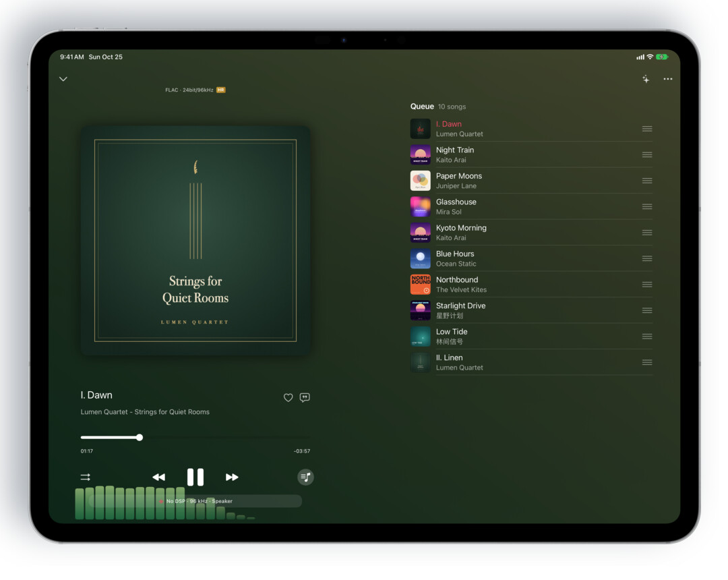
Task: Play Night Train from the queue
Action: (531, 154)
